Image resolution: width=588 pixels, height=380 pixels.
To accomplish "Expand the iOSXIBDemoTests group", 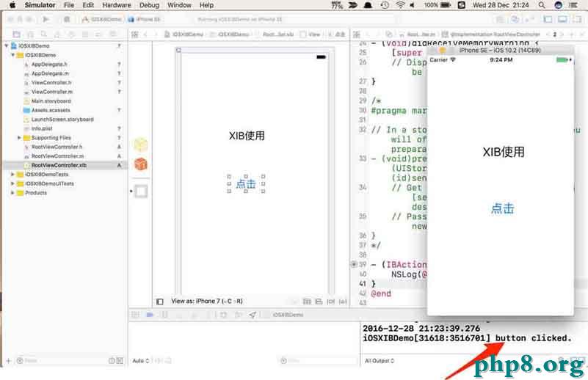I will (12, 175).
